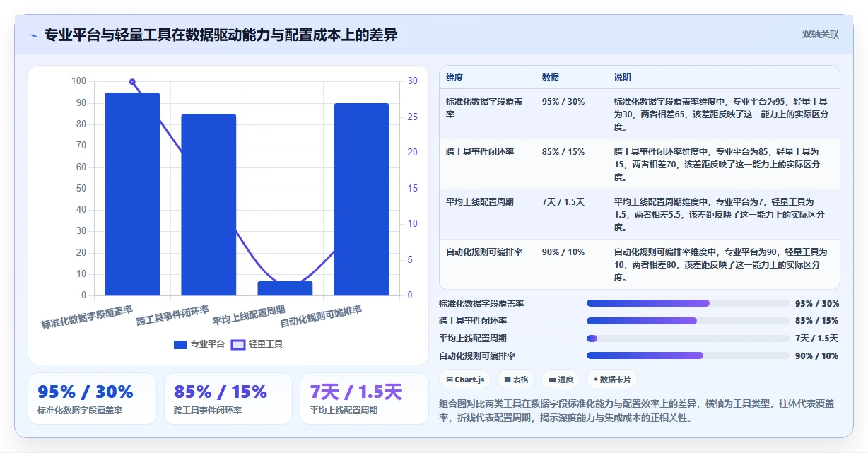Viewport: 868px width, 453px height.
Task: Click the 平均上线配置周期 x-axis label
Action: click(x=250, y=315)
